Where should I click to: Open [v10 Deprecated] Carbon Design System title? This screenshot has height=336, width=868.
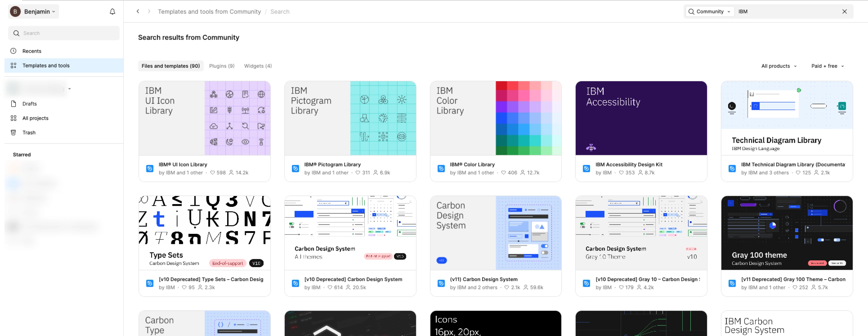point(353,279)
